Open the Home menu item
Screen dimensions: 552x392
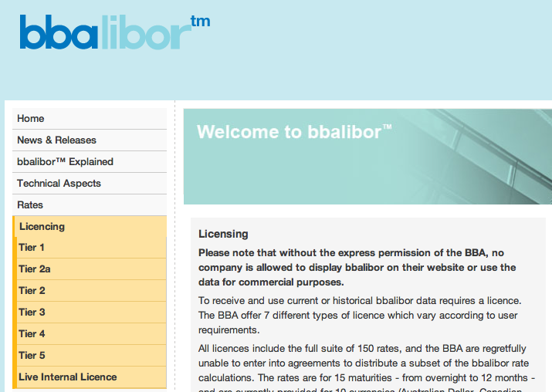90,119
